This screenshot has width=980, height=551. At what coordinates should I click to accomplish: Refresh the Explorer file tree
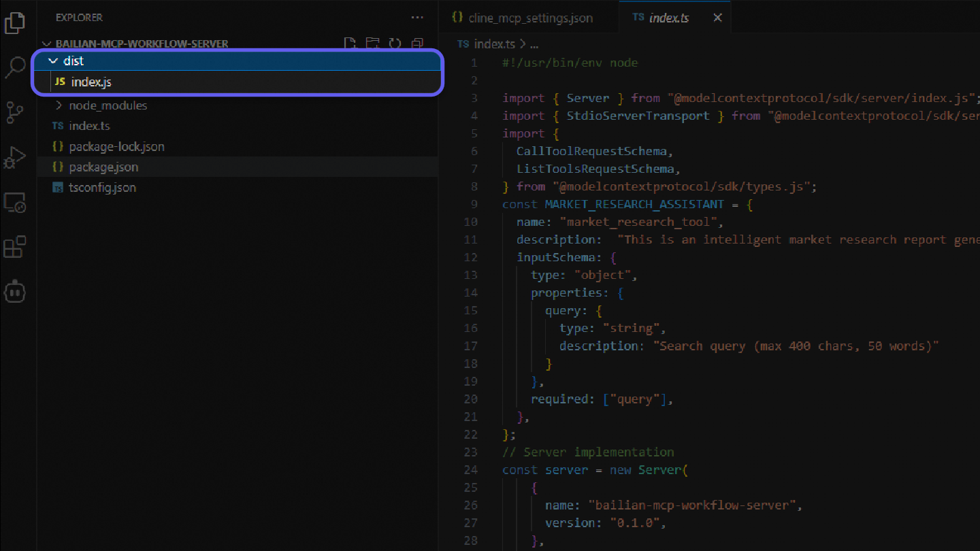(395, 43)
